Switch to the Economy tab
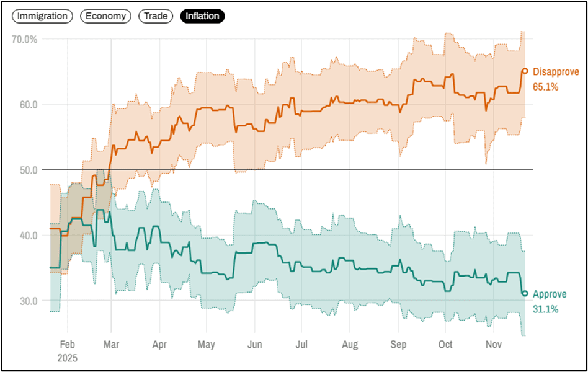The width and height of the screenshot is (588, 372). pos(105,16)
